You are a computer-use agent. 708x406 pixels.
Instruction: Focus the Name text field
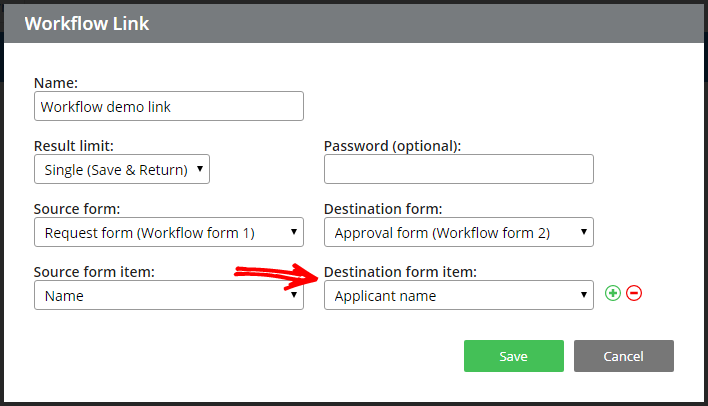tap(169, 106)
